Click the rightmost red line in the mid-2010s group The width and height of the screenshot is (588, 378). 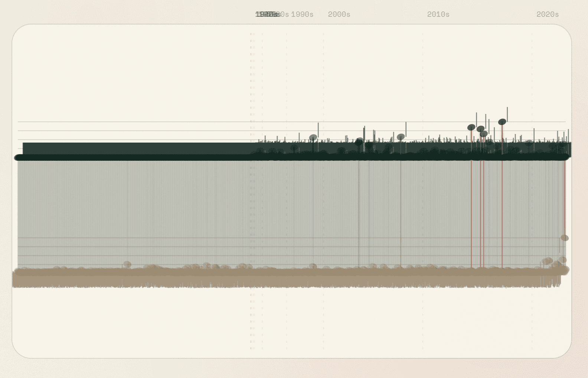502,208
